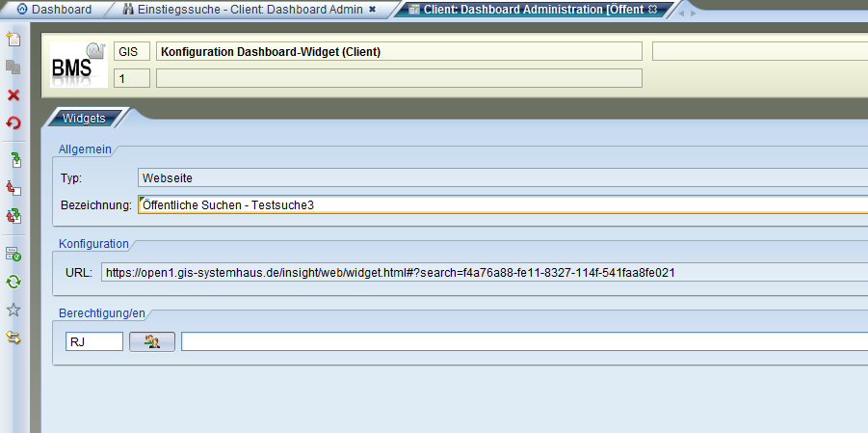Click the star favorites icon
This screenshot has height=433, width=868.
click(x=13, y=310)
